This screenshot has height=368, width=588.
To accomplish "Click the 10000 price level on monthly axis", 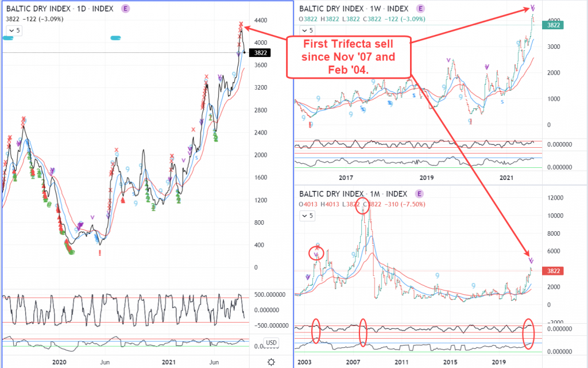I will click(x=555, y=216).
